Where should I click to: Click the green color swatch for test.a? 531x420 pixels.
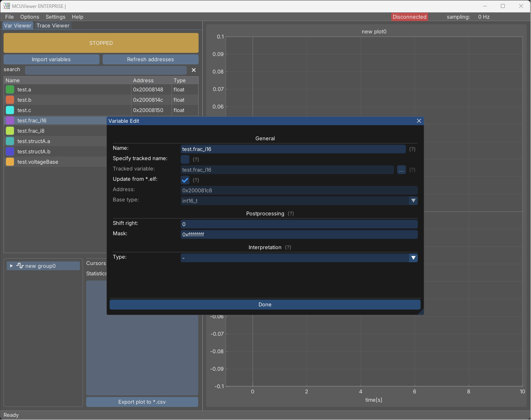[10, 89]
